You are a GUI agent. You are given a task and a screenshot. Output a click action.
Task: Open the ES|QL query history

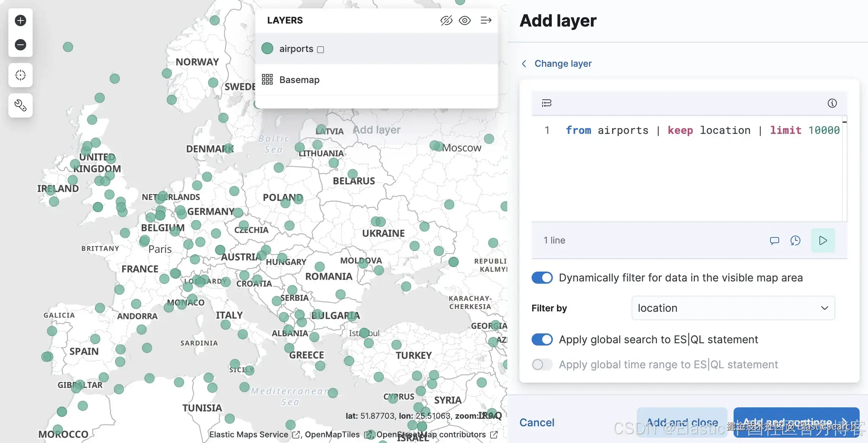[x=795, y=240]
